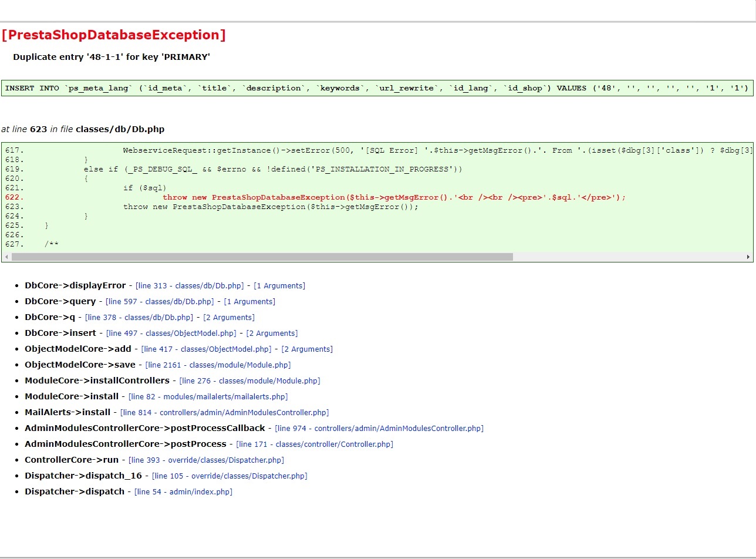Open link 'line 974 - controllers/admin/AdminModulesController.php'
The height and width of the screenshot is (559, 756).
(379, 429)
